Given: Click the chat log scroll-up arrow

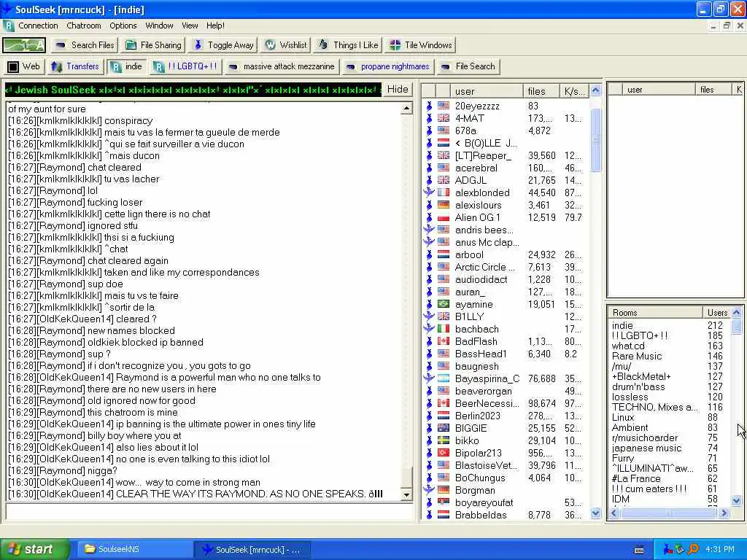Looking at the screenshot, I should pos(406,109).
